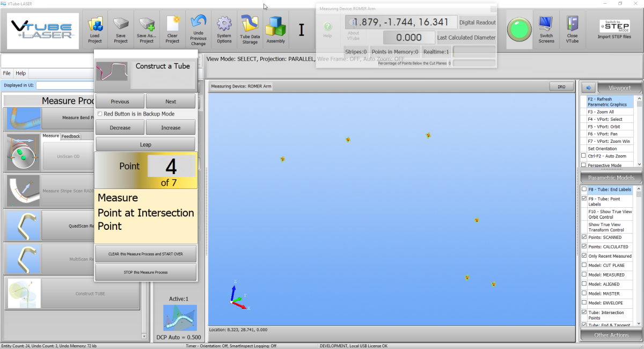Expand the Other Actions panel
644x349 pixels.
(x=611, y=335)
